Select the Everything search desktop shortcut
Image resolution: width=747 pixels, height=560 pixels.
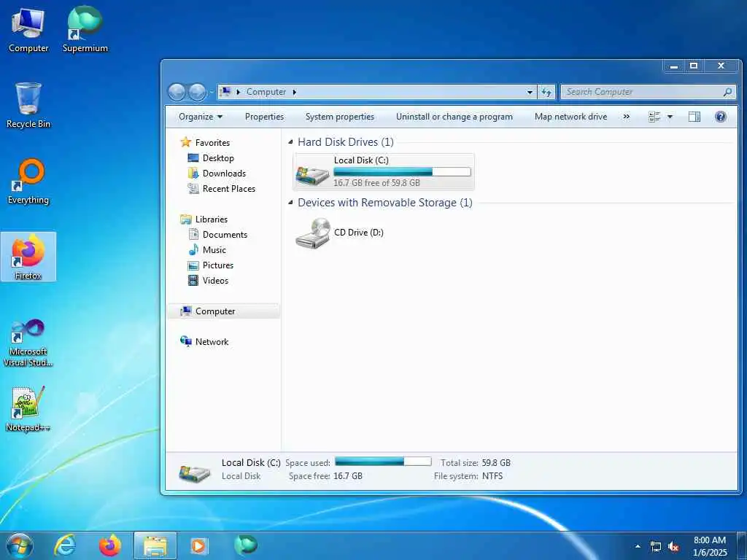pyautogui.click(x=28, y=182)
